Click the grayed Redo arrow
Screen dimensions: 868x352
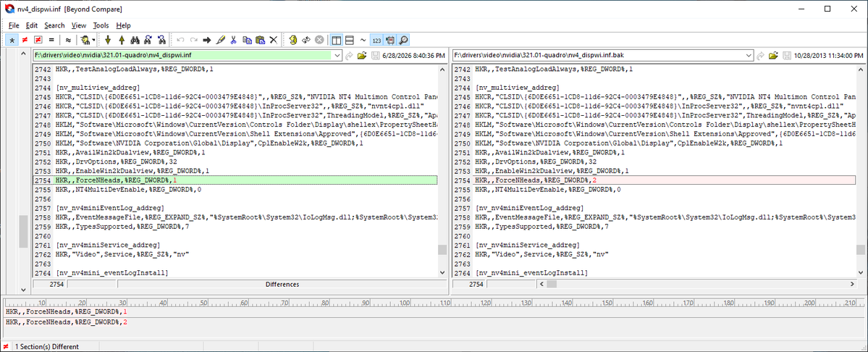(194, 40)
